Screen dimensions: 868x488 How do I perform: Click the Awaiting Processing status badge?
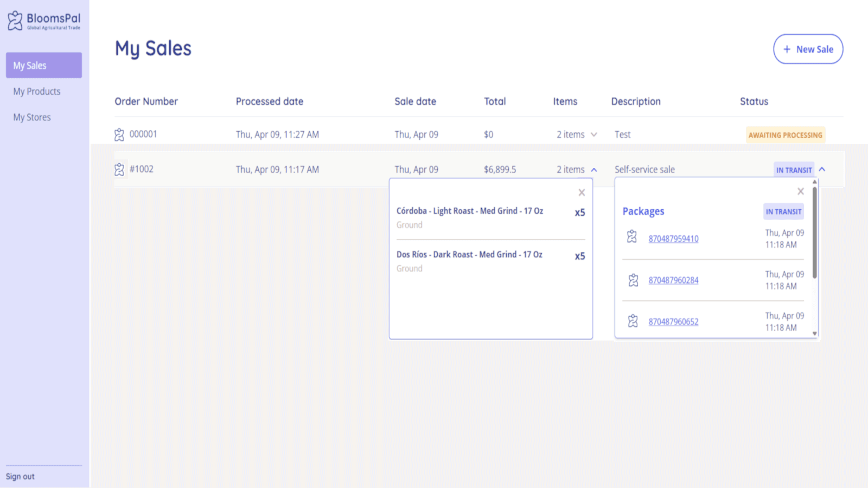(x=786, y=135)
